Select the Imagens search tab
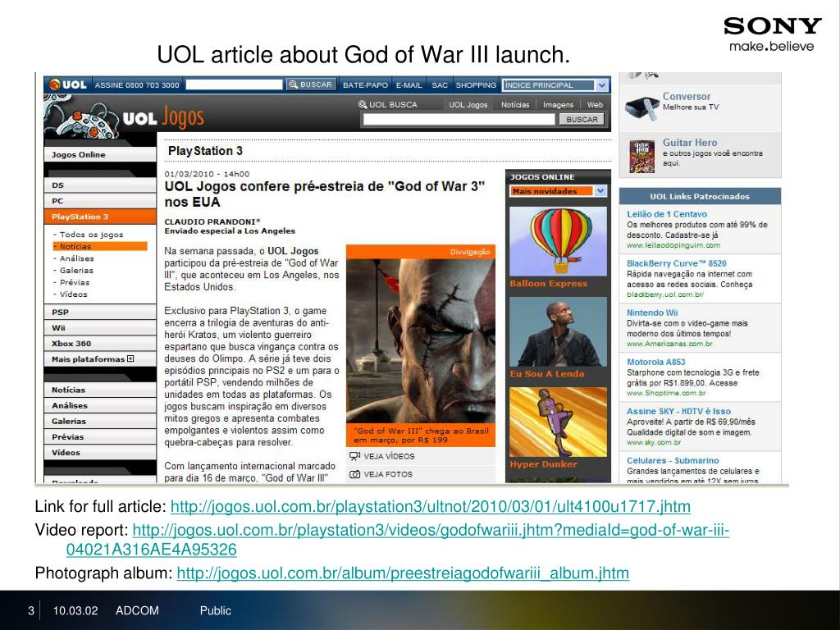 pos(558,104)
